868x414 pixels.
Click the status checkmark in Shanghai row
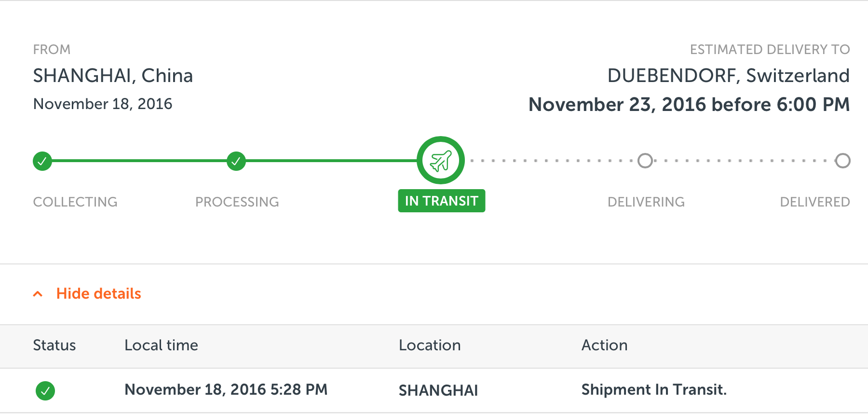pos(45,391)
